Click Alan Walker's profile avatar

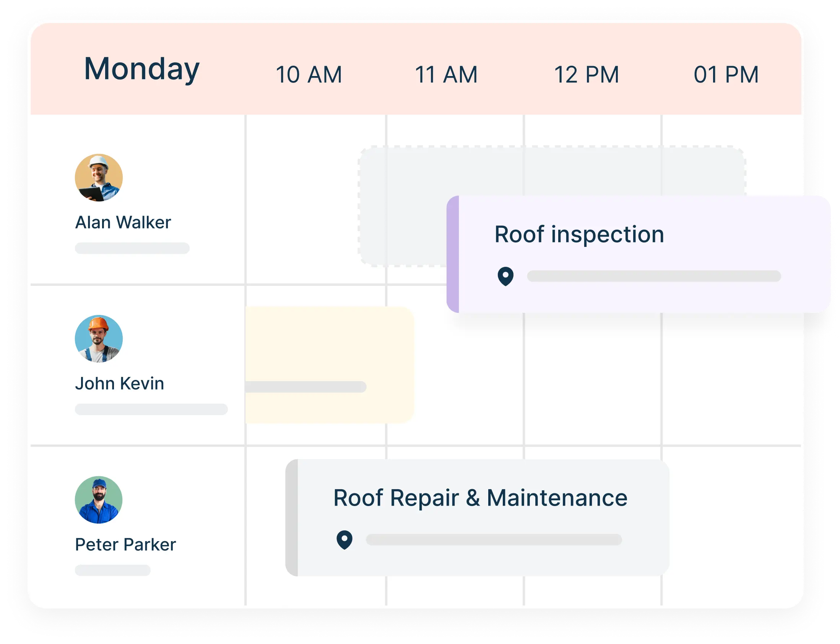pos(99,177)
